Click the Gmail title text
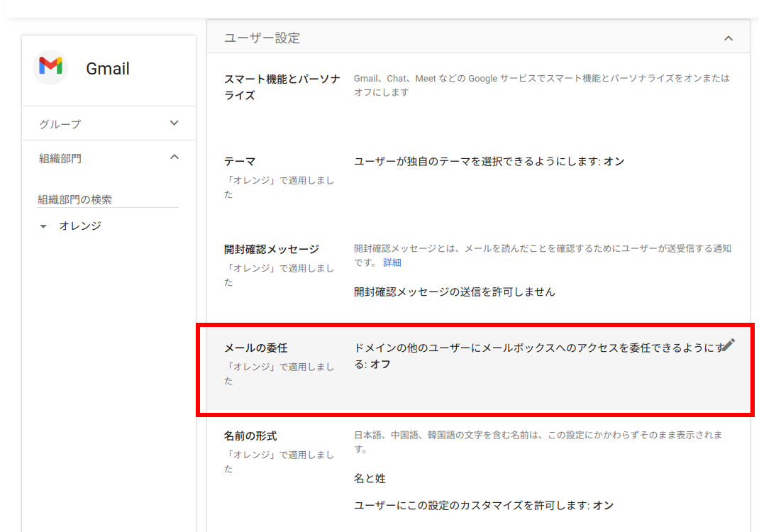This screenshot has width=759, height=532. tap(108, 69)
